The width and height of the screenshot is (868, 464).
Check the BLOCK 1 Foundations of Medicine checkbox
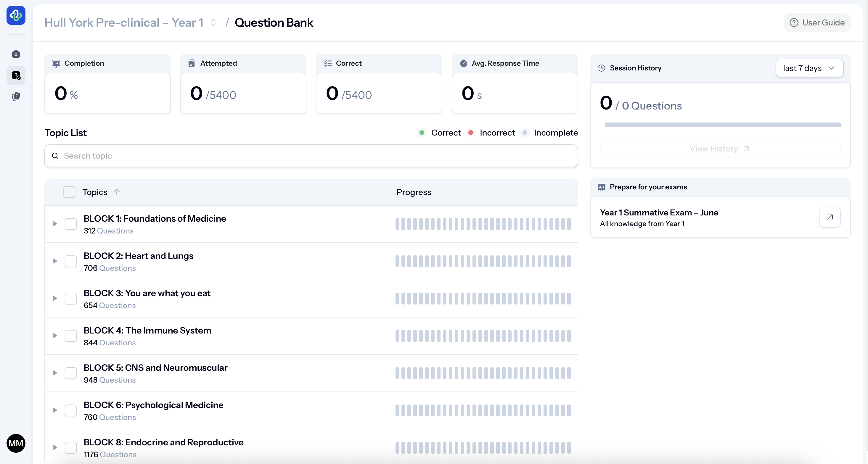(x=71, y=224)
